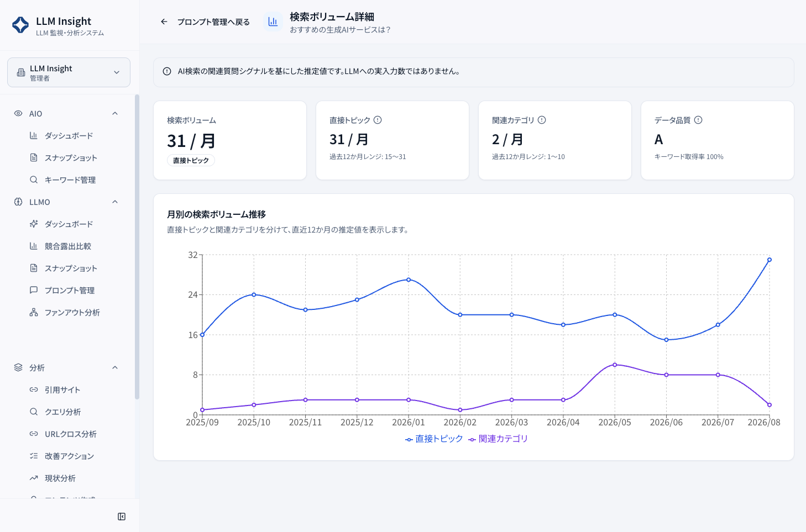
Task: Click the info icon beside 関連カテゴリ
Action: click(x=542, y=120)
